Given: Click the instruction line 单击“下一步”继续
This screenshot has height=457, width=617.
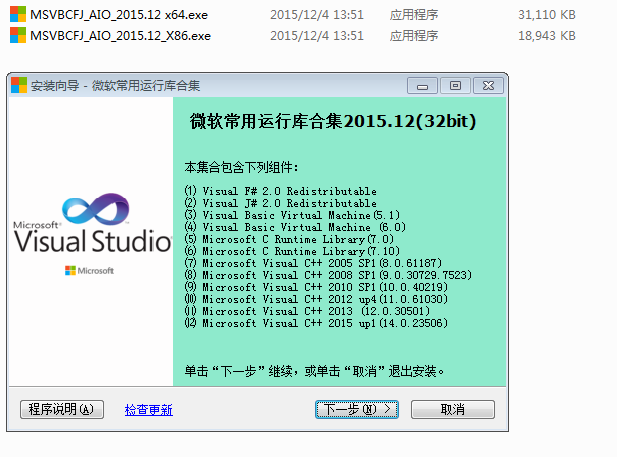Looking at the screenshot, I should (x=314, y=371).
